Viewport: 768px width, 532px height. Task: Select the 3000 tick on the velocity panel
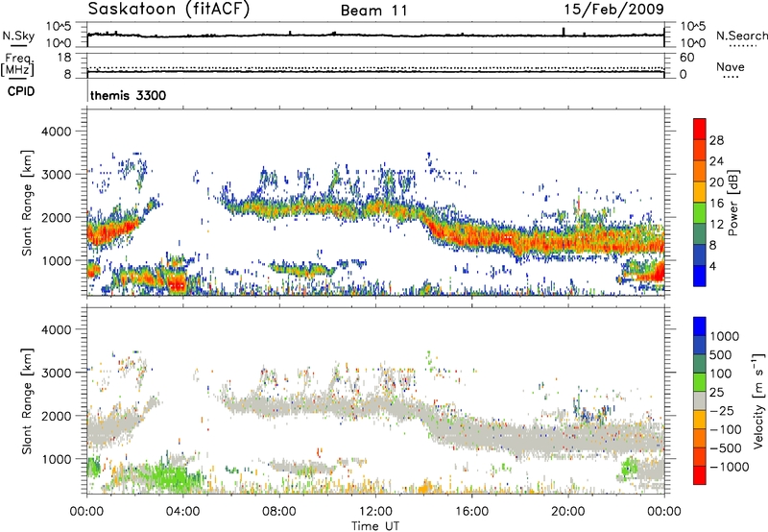click(x=56, y=373)
